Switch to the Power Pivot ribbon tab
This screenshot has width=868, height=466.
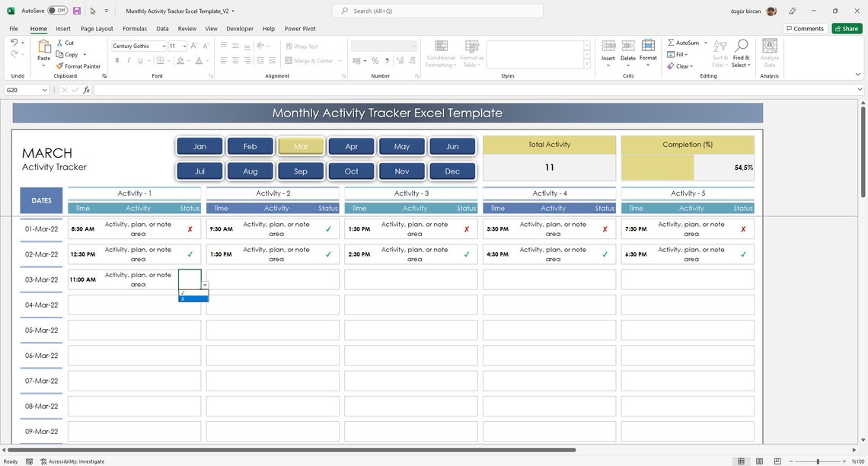click(x=300, y=28)
